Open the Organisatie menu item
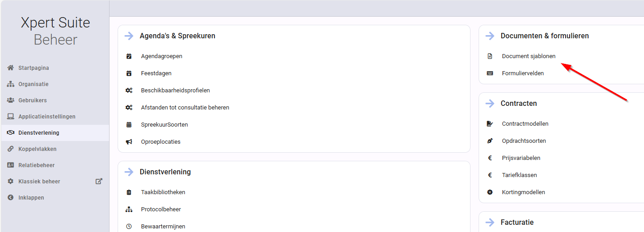This screenshot has height=232, width=644. coord(33,84)
